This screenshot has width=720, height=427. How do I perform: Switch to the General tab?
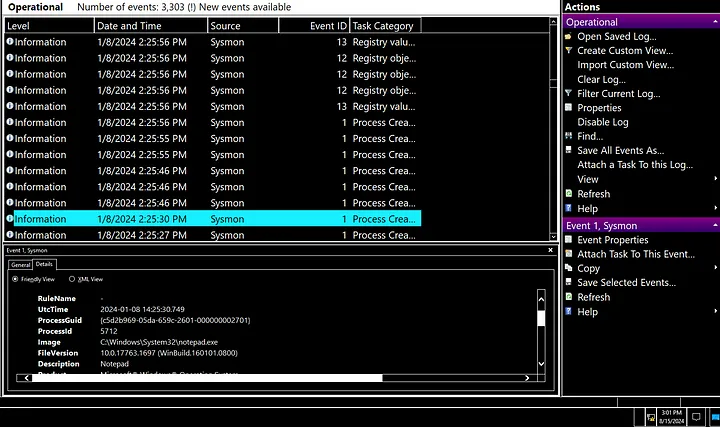point(20,264)
